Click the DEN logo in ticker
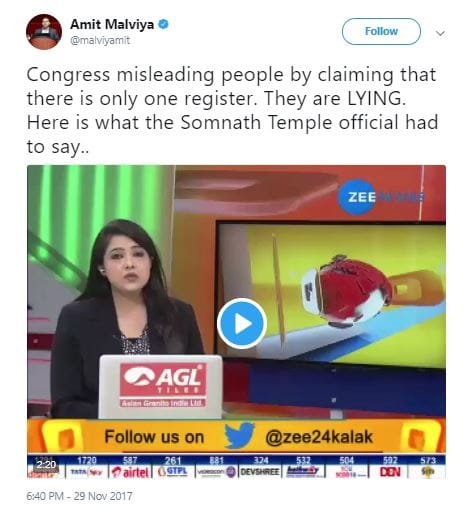 (390, 472)
